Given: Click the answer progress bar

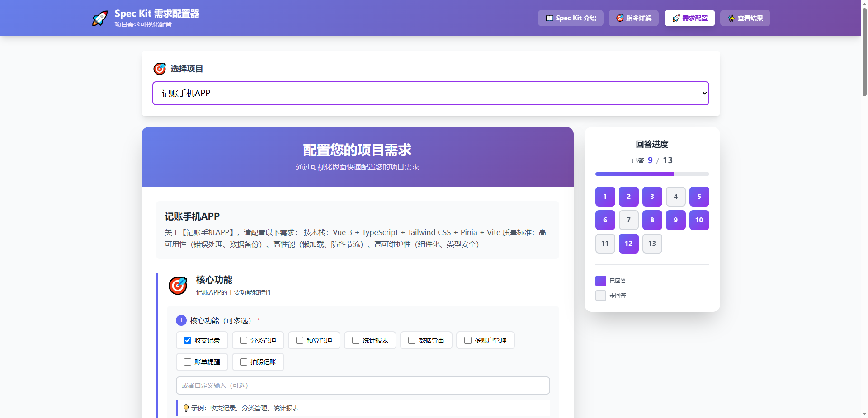Looking at the screenshot, I should [x=652, y=174].
